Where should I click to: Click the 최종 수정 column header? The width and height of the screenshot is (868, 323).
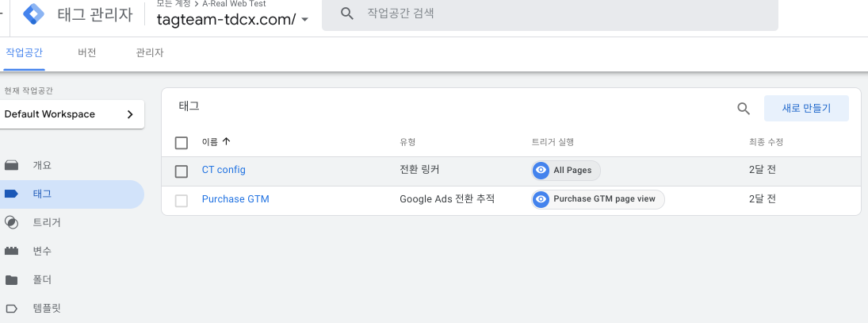pyautogui.click(x=767, y=142)
